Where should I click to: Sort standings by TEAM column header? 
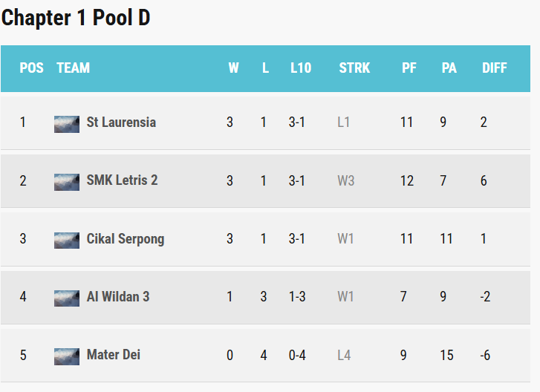point(73,68)
